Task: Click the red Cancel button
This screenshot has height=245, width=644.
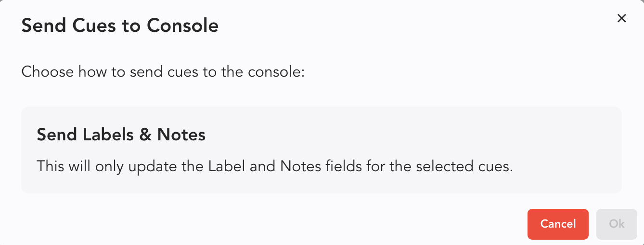Action: [x=558, y=224]
